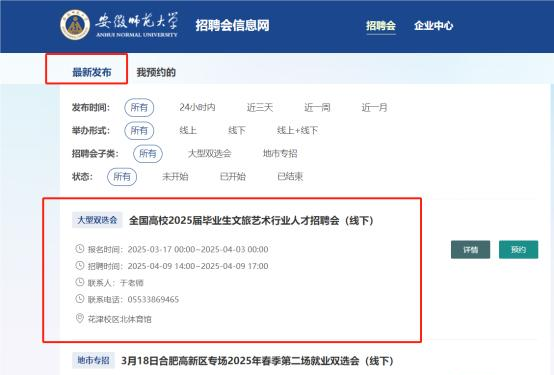Filter 举办形式 by 线上
The height and width of the screenshot is (375, 554).
coord(188,130)
